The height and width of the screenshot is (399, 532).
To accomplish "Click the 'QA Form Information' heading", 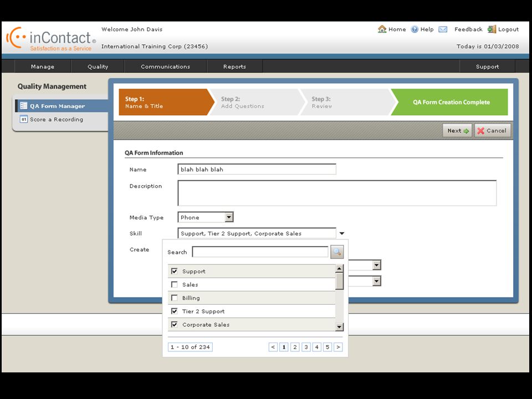I will (154, 153).
